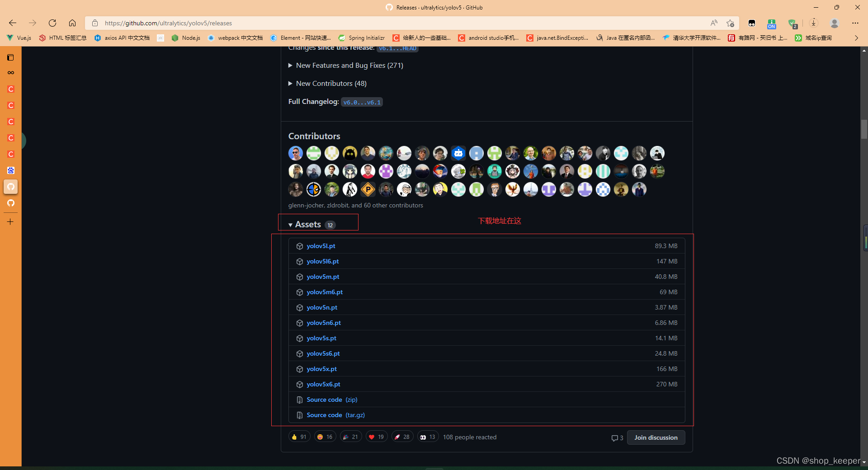The image size is (868, 470).
Task: React with the hooray emoji 21
Action: (351, 437)
